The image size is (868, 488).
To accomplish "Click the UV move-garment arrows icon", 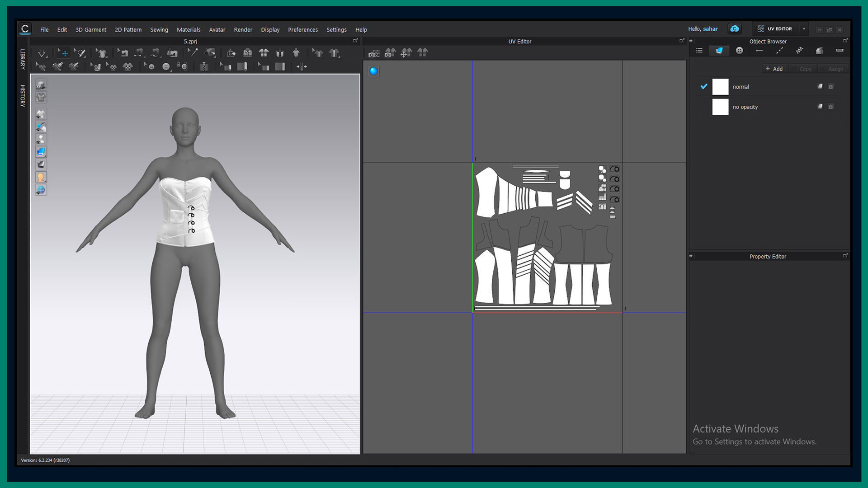I will 406,53.
